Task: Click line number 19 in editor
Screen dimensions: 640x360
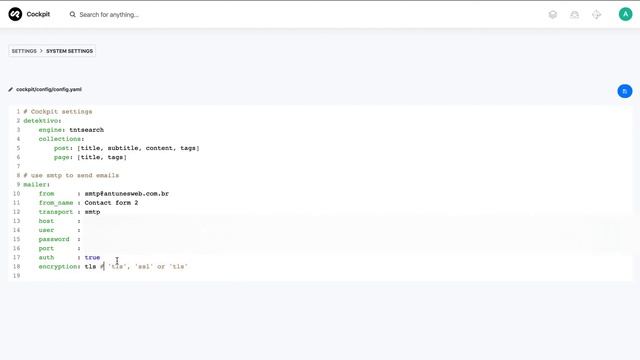Action: [16, 276]
